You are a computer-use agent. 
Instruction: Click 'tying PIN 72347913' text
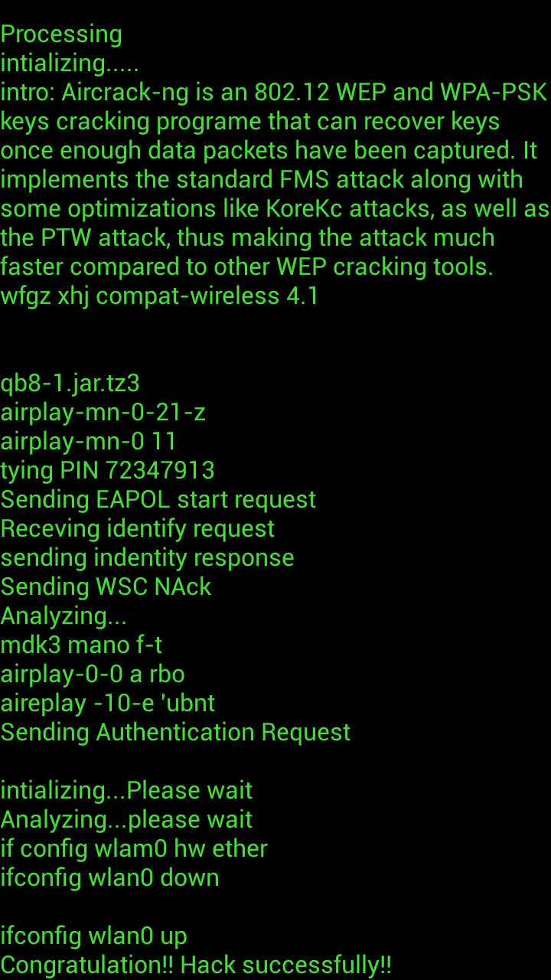pos(108,470)
